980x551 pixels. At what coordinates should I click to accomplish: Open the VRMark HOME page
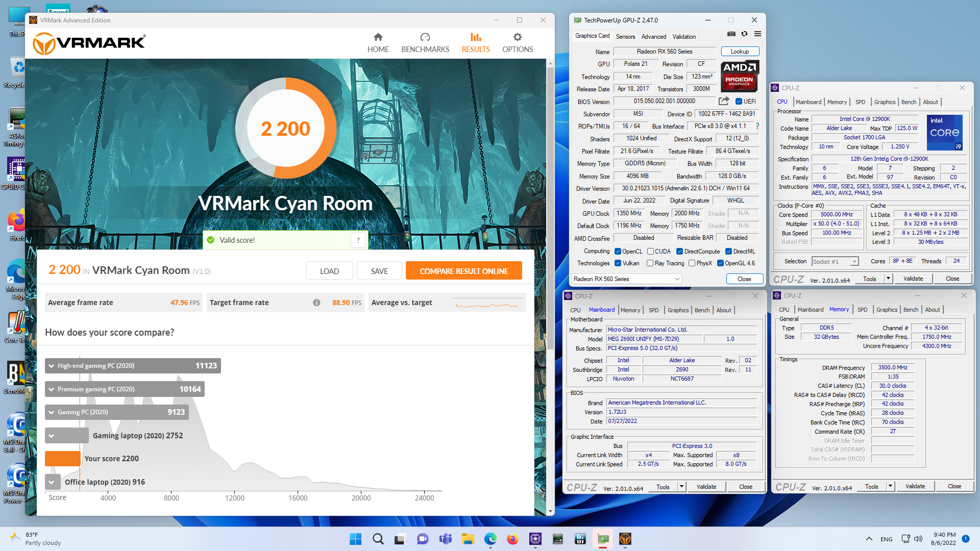(x=378, y=43)
